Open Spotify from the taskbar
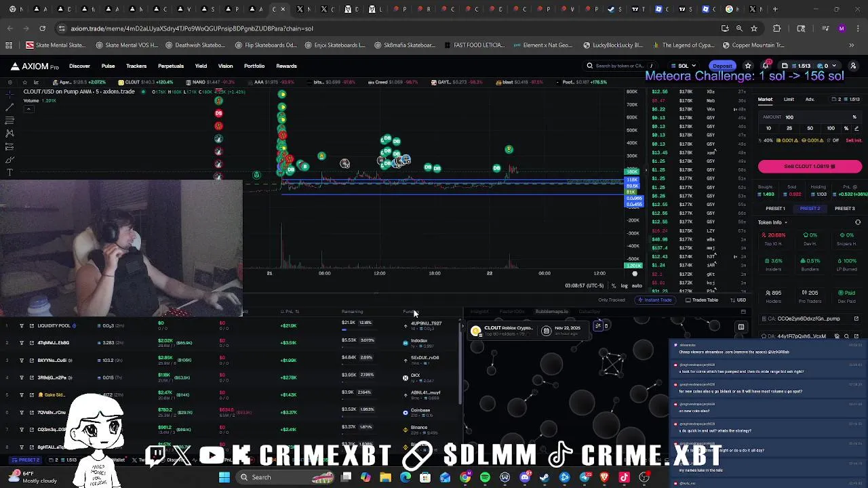Image resolution: width=868 pixels, height=488 pixels. tap(485, 477)
